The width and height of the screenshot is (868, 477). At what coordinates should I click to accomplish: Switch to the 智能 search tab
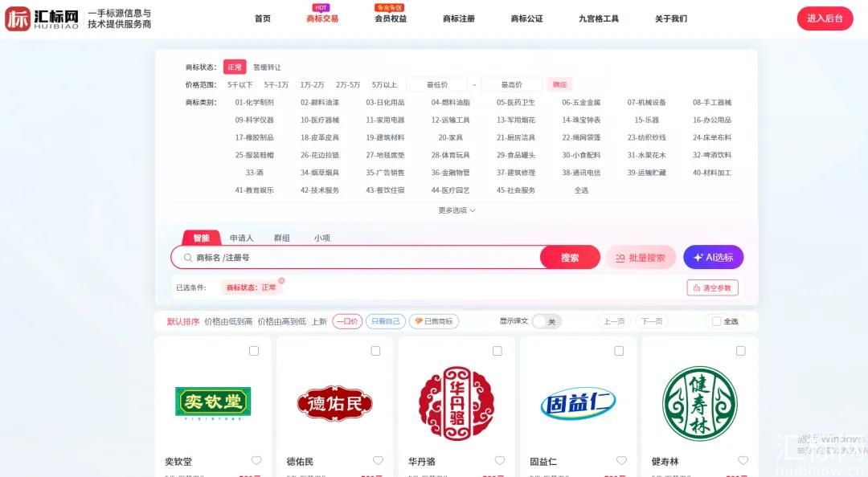pyautogui.click(x=202, y=238)
